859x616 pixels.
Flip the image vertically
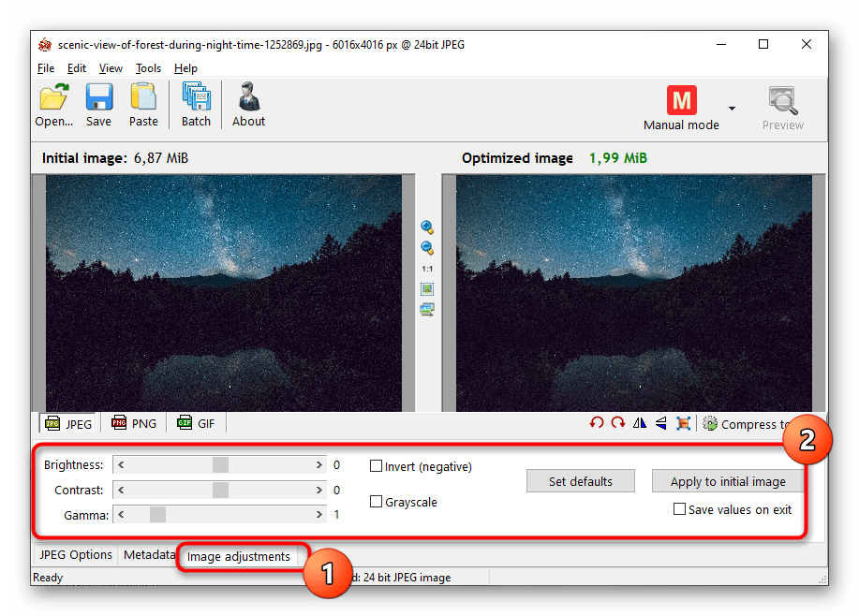[x=661, y=423]
